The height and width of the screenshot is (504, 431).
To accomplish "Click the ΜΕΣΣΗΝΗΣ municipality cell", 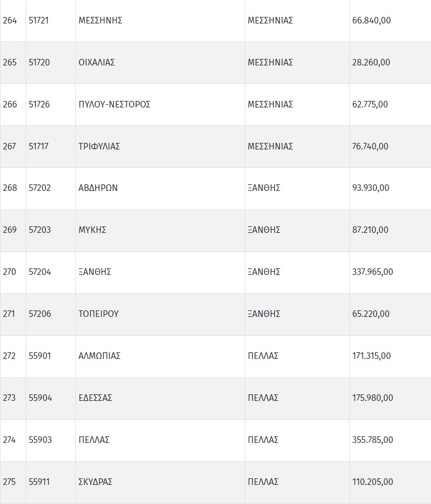I will coord(100,21).
